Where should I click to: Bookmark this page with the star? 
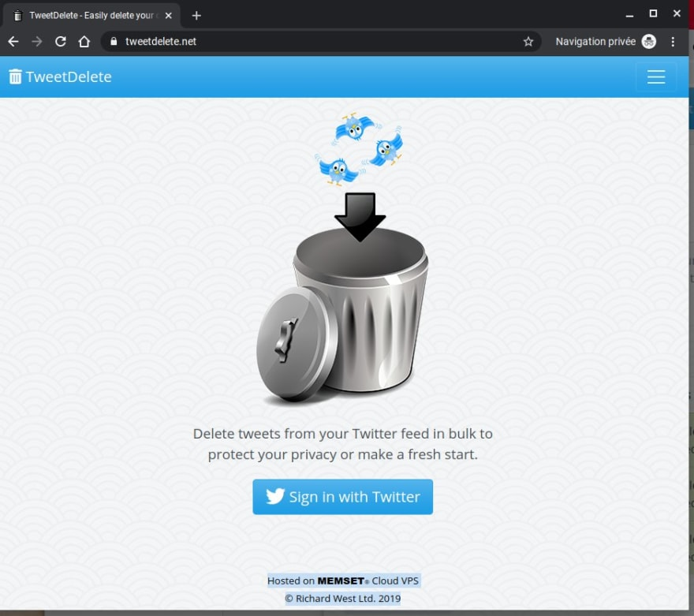coord(528,42)
